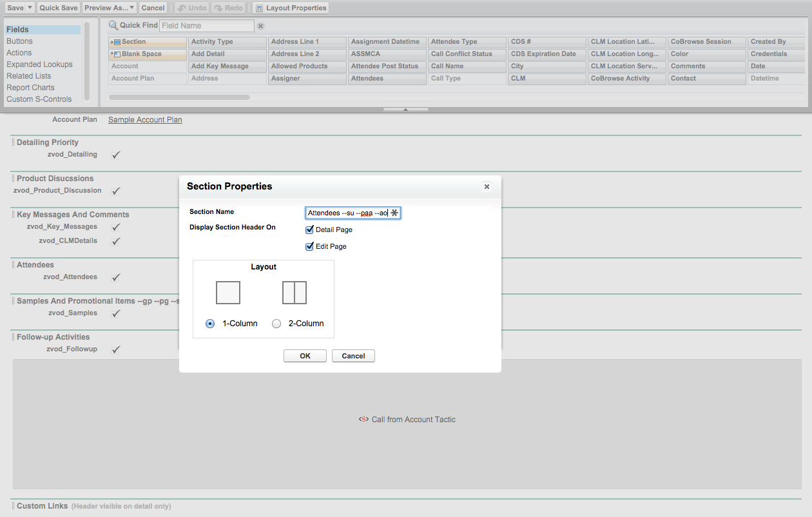Clear the Quick Find field with X icon

click(260, 26)
